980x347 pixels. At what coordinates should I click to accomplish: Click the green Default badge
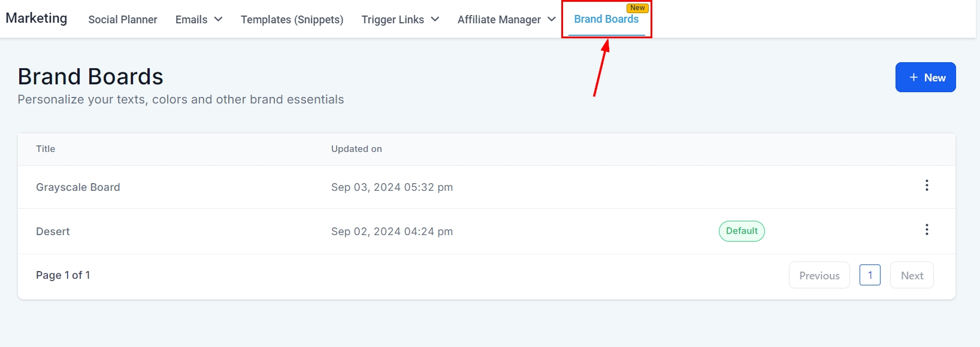pos(742,231)
